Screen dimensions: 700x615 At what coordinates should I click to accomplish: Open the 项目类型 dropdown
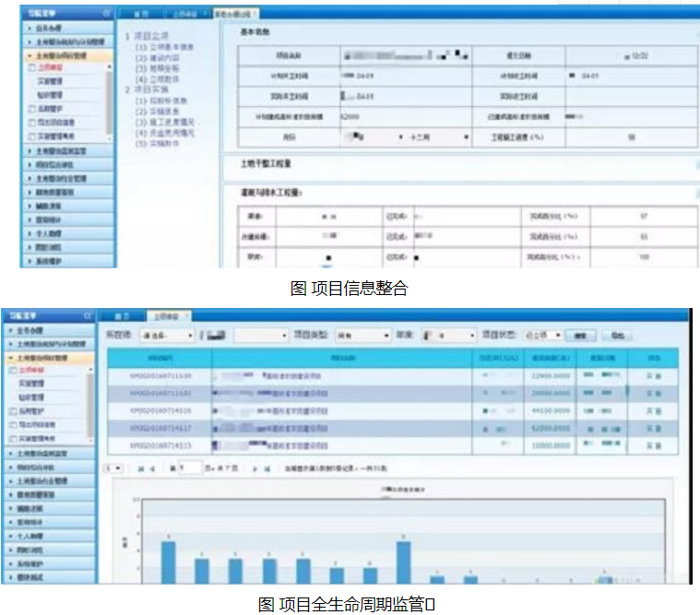point(363,336)
